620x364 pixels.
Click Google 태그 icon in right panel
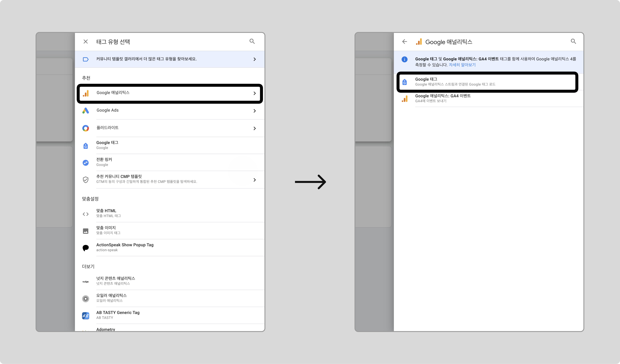(x=404, y=82)
